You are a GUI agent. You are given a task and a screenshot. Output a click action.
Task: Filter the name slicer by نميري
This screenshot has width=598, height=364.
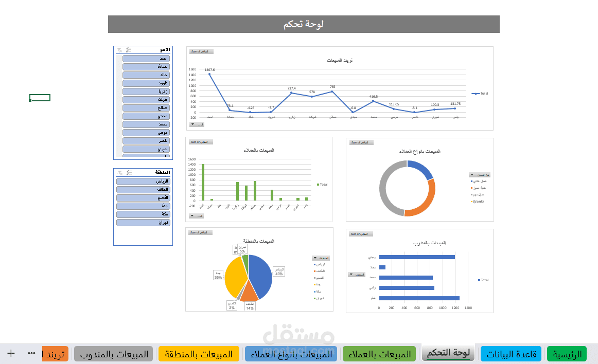click(x=146, y=149)
